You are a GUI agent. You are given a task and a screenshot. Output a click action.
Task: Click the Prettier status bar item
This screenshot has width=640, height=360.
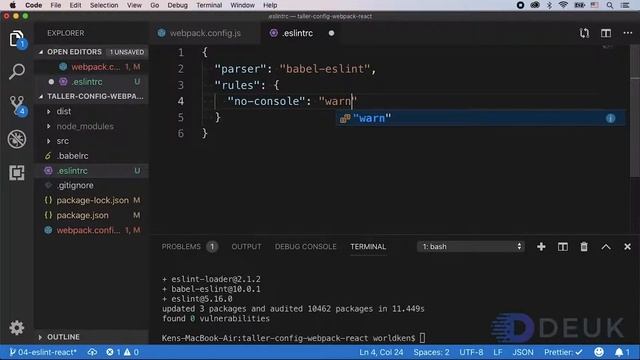[x=563, y=352]
